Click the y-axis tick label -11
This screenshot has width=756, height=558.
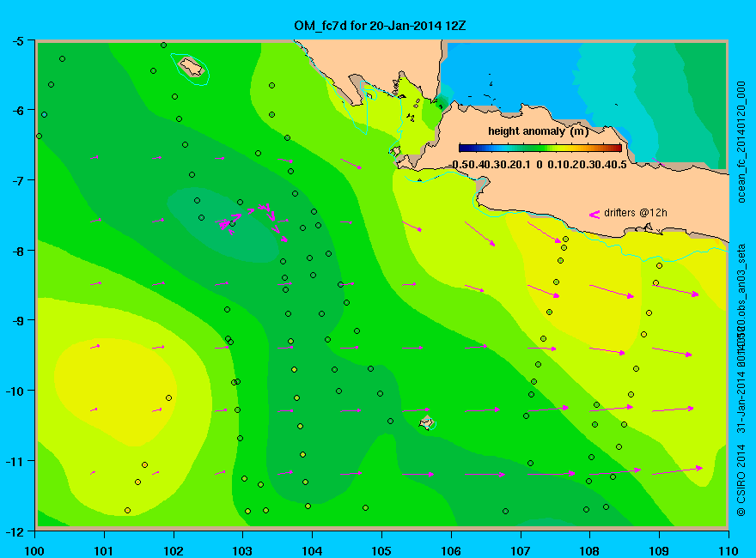[x=14, y=461]
